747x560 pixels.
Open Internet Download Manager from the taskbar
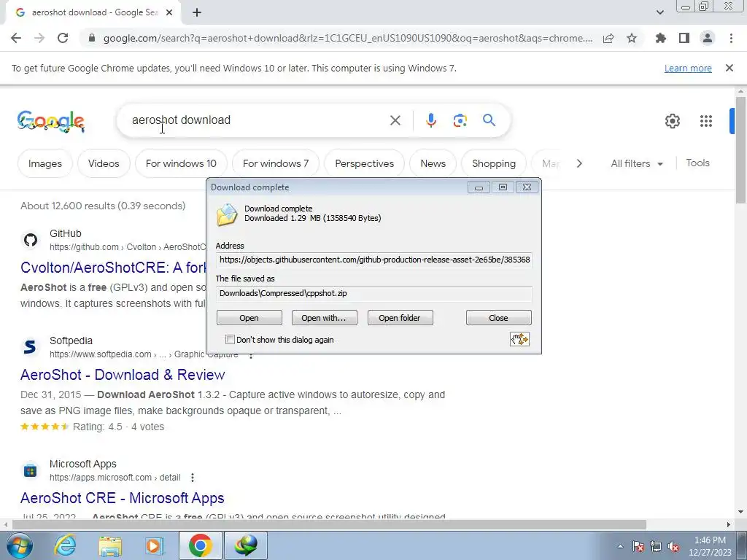pyautogui.click(x=246, y=545)
